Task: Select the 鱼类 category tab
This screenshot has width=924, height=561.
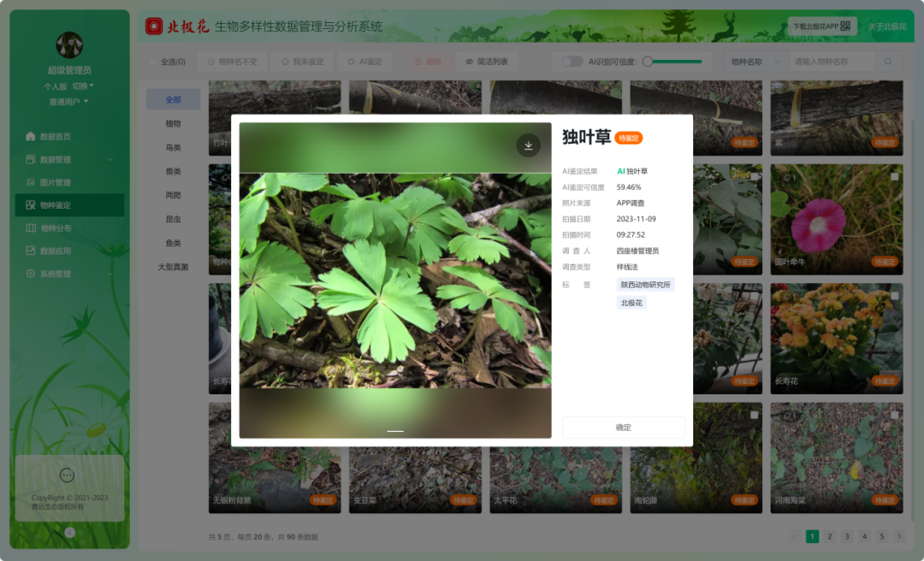Action: (173, 243)
